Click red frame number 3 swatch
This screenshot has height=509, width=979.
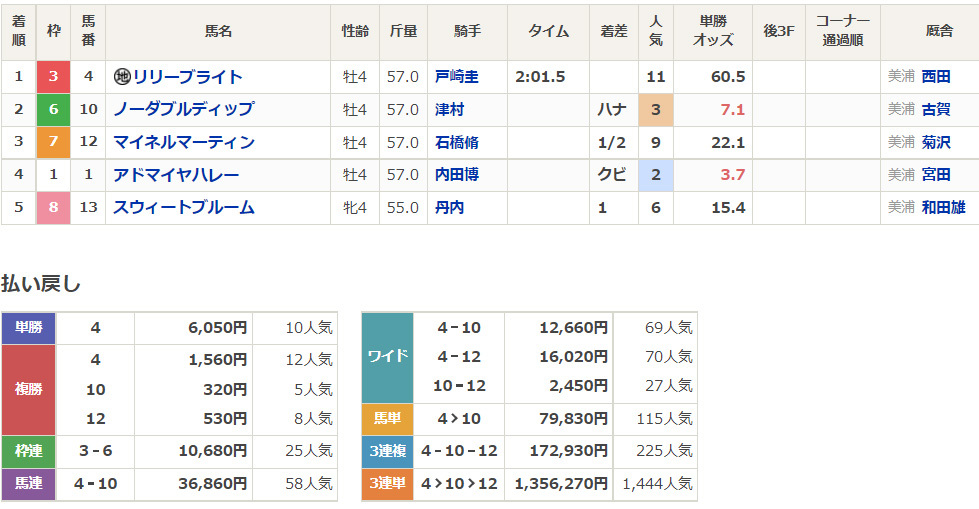coord(53,77)
